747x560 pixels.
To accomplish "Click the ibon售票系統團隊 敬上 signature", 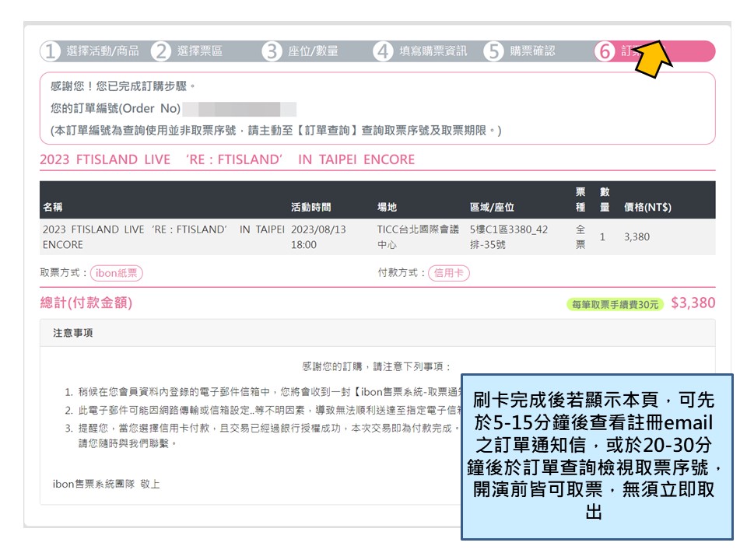I will click(107, 485).
